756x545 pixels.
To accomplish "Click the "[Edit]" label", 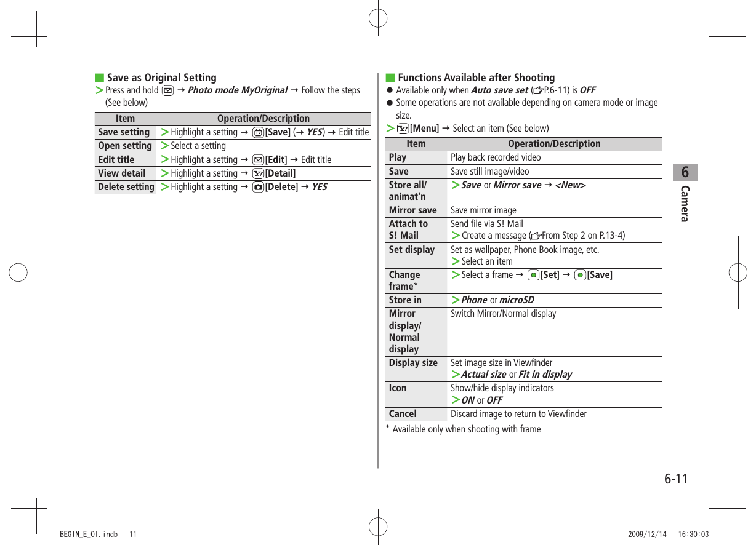I will (276, 160).
